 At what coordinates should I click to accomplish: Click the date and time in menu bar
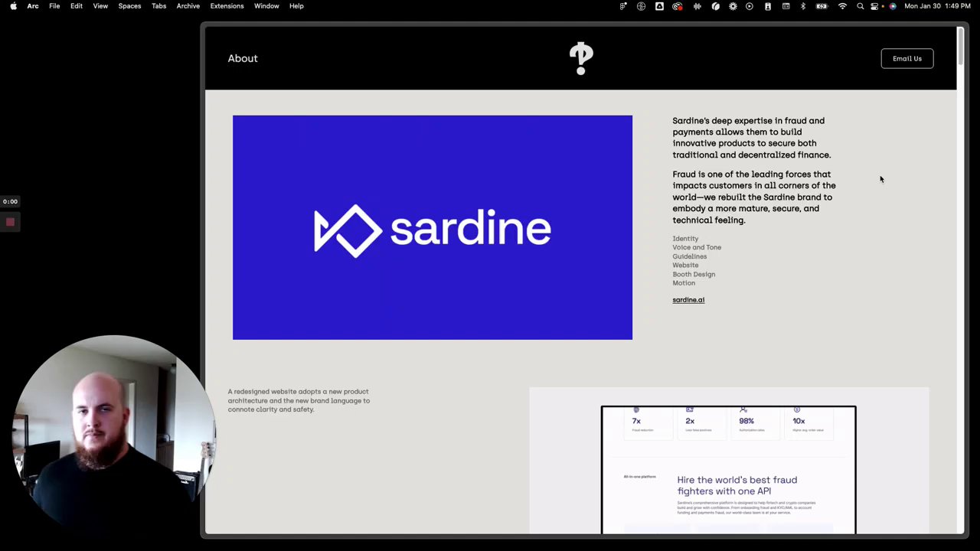tap(936, 6)
